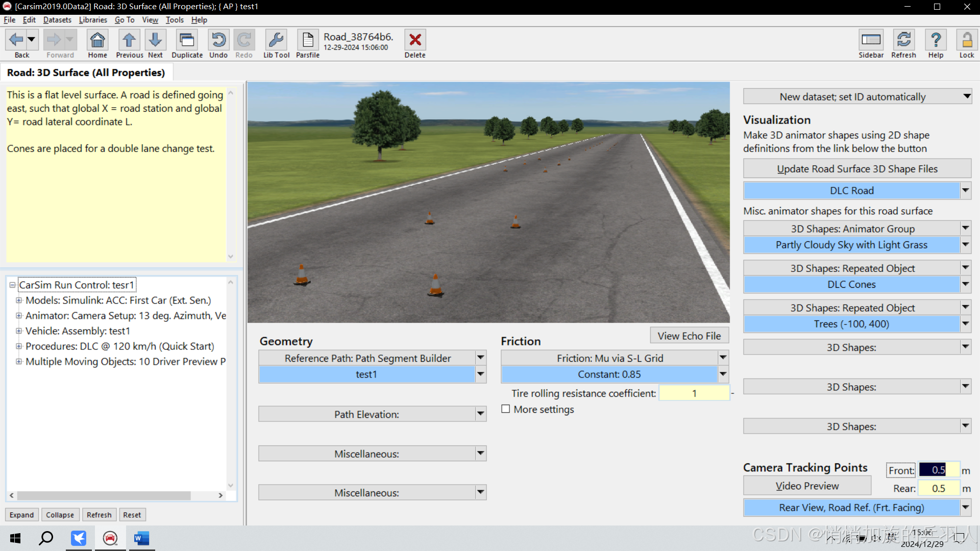Viewport: 980px width, 551px height.
Task: Open the Datasets menu
Action: point(57,20)
